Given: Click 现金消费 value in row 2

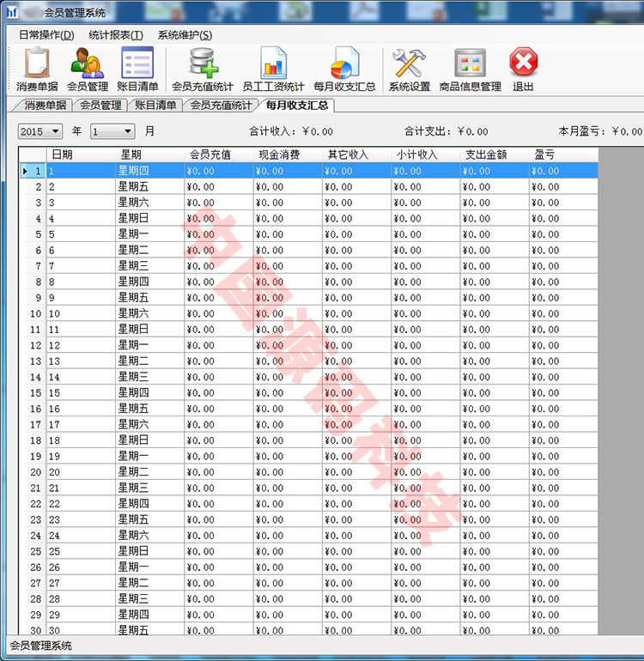Looking at the screenshot, I should coord(288,187).
